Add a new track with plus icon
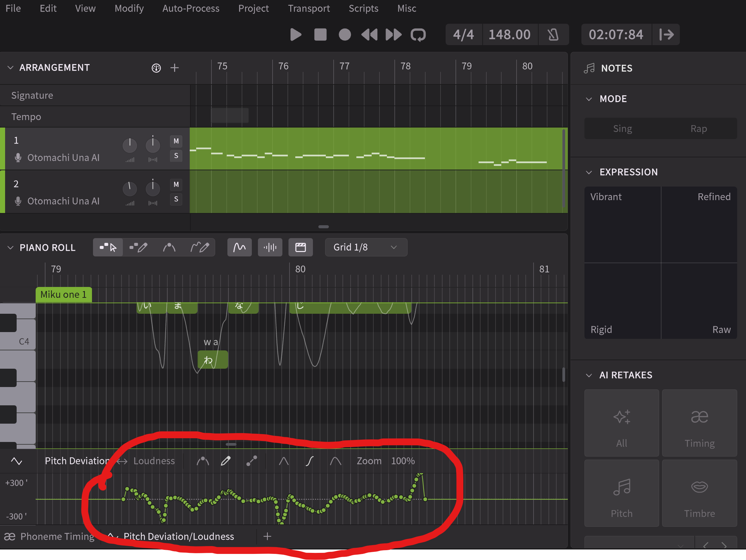 click(x=174, y=68)
